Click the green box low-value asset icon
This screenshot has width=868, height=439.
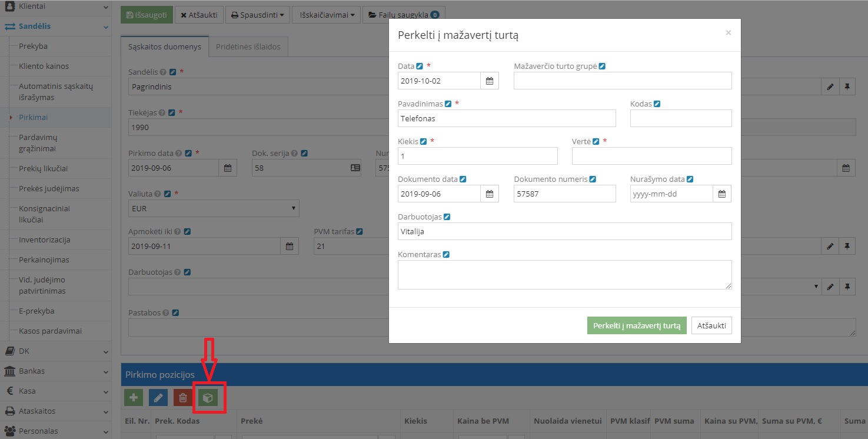pyautogui.click(x=208, y=398)
